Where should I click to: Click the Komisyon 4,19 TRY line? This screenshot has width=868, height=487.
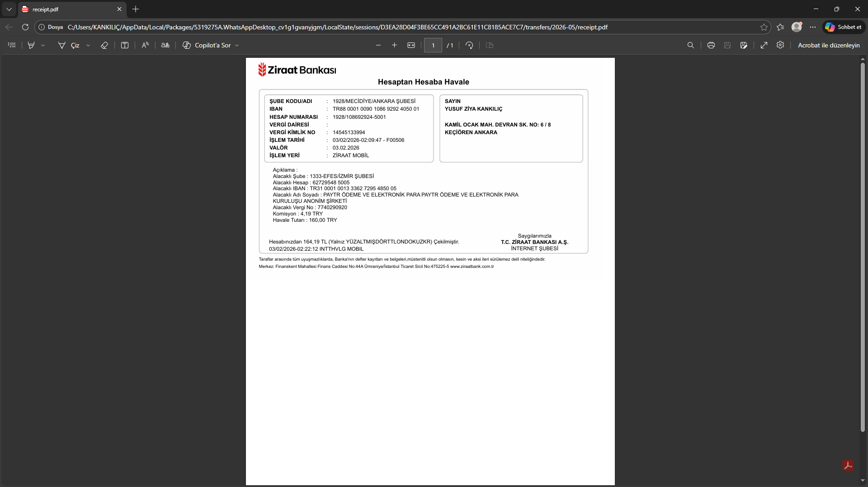click(x=298, y=214)
